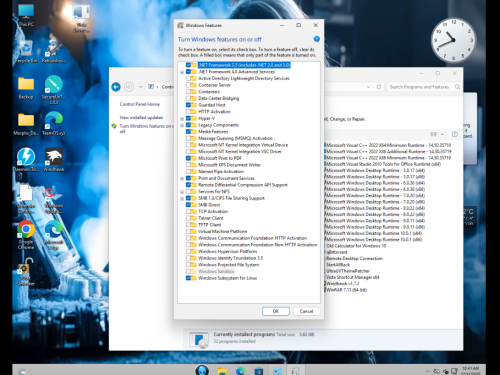
Task: Click the refresh icon in address bar
Action: point(379,87)
